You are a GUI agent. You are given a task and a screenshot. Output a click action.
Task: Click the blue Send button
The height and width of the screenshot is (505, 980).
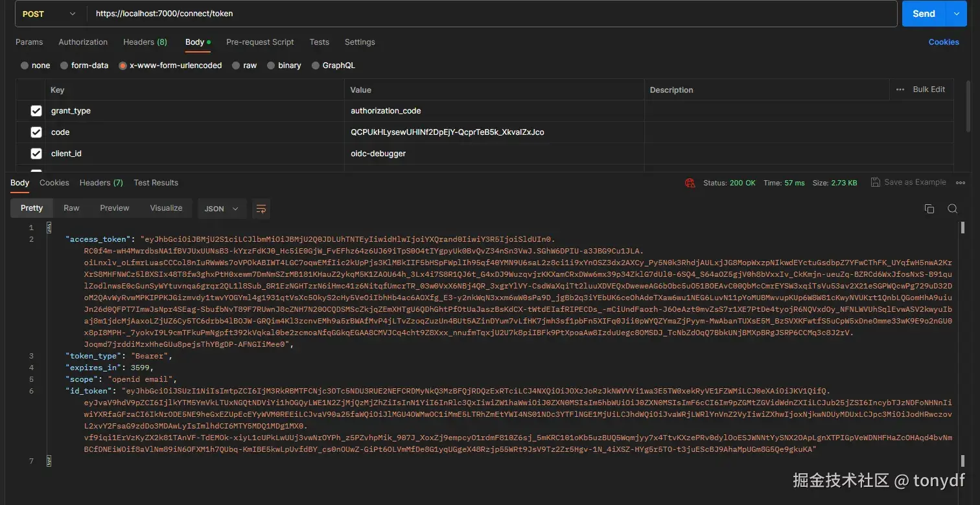click(x=924, y=14)
